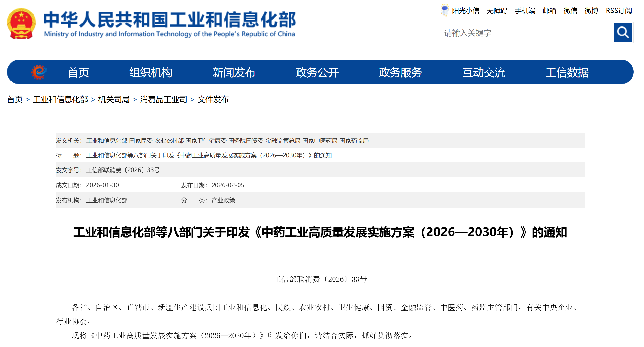Select 组织机构 in the navigation bar

coord(151,72)
